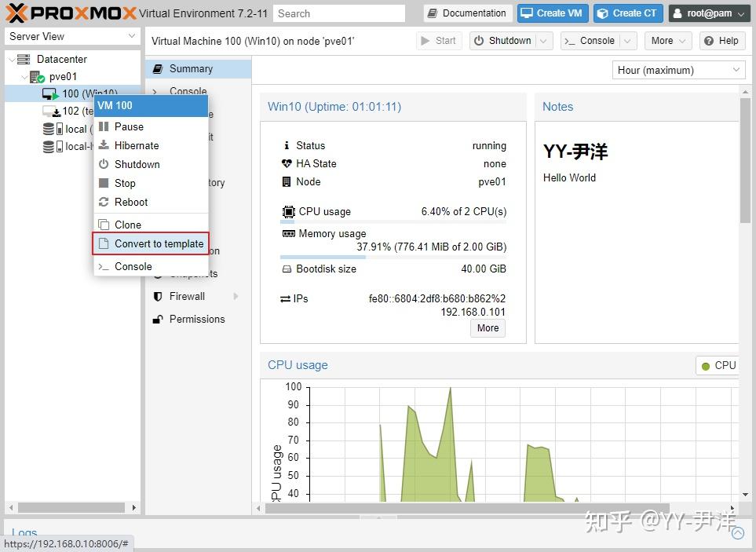Click the Clone icon in context menu
Screen dimensions: 756x552
[104, 225]
